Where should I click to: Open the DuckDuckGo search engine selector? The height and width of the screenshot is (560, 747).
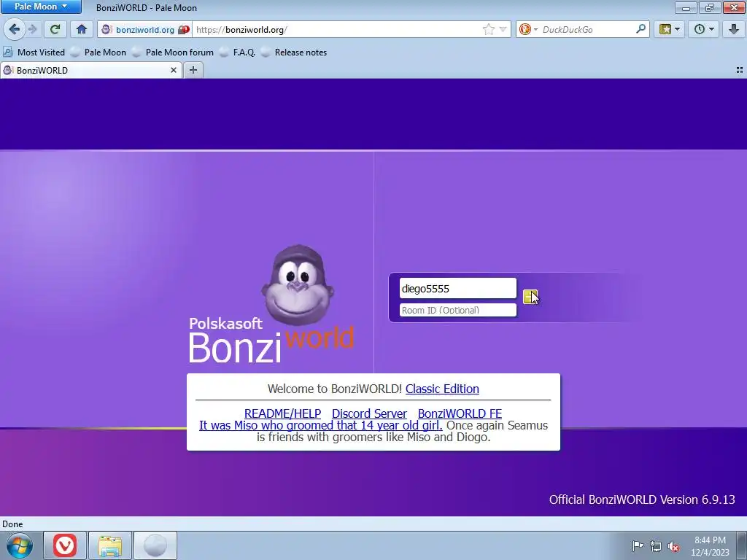tap(528, 29)
